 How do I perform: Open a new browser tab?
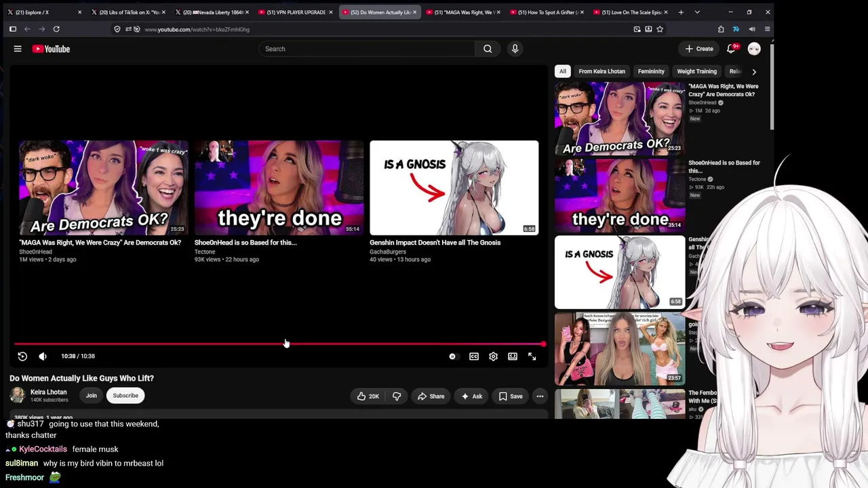tap(681, 12)
